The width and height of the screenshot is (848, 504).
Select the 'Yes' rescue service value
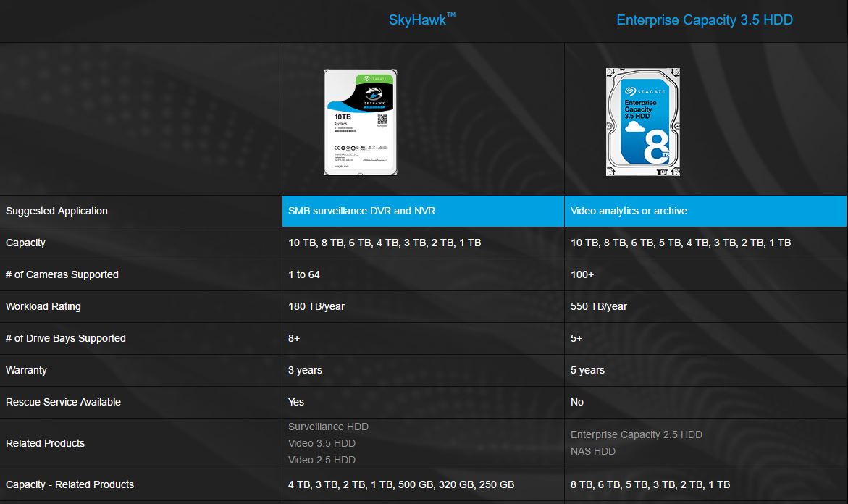click(x=296, y=403)
